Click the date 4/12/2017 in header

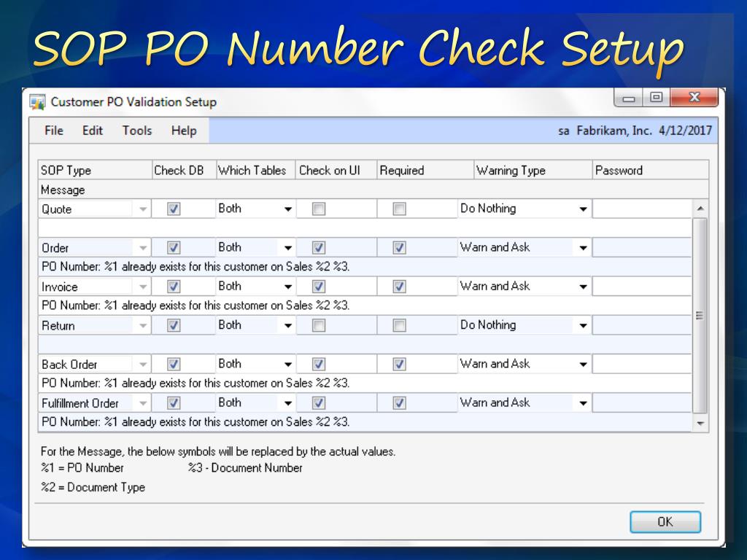pyautogui.click(x=685, y=131)
